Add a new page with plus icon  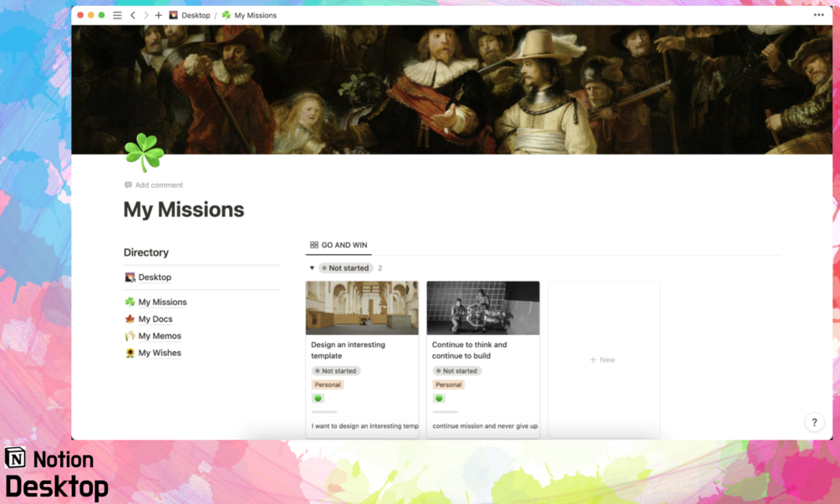pyautogui.click(x=159, y=15)
